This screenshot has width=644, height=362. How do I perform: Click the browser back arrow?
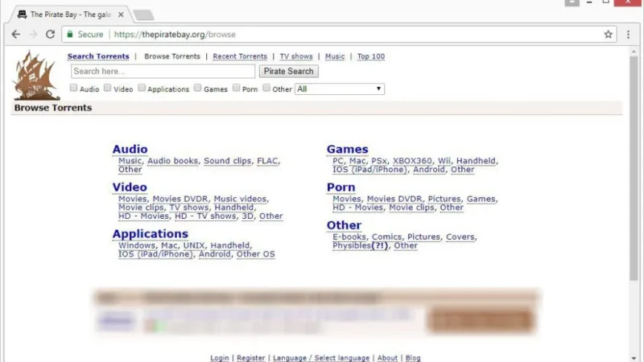(x=16, y=35)
